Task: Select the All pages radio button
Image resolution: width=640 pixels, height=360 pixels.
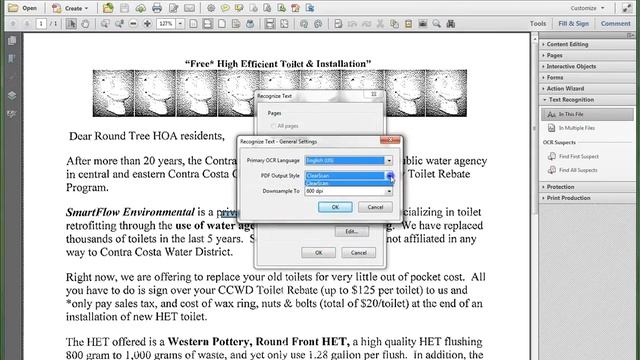Action: 273,126
